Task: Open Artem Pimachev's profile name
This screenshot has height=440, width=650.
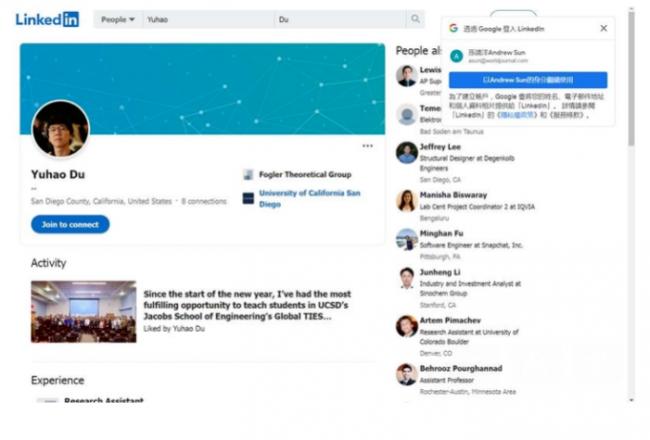Action: point(450,321)
